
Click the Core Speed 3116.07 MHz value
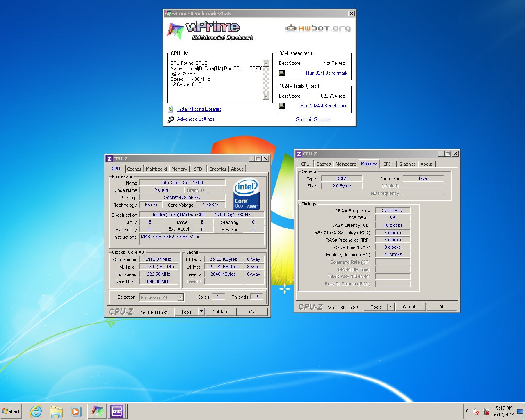(x=158, y=260)
